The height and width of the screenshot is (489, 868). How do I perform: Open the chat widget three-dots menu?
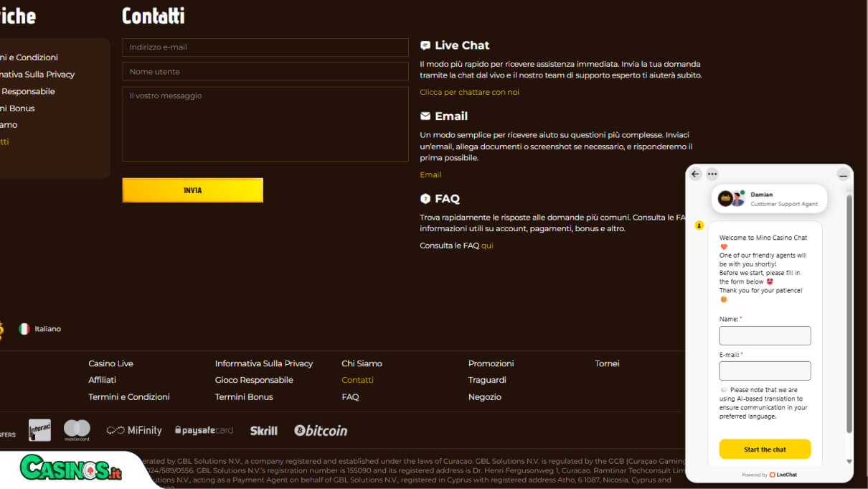tap(712, 174)
